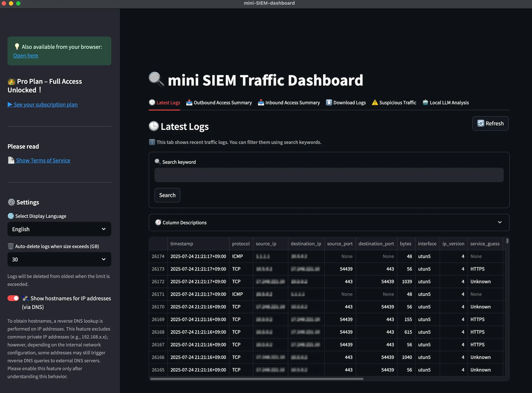Click the crown icon beside Pro Plan
532x393 pixels.
pos(11,81)
